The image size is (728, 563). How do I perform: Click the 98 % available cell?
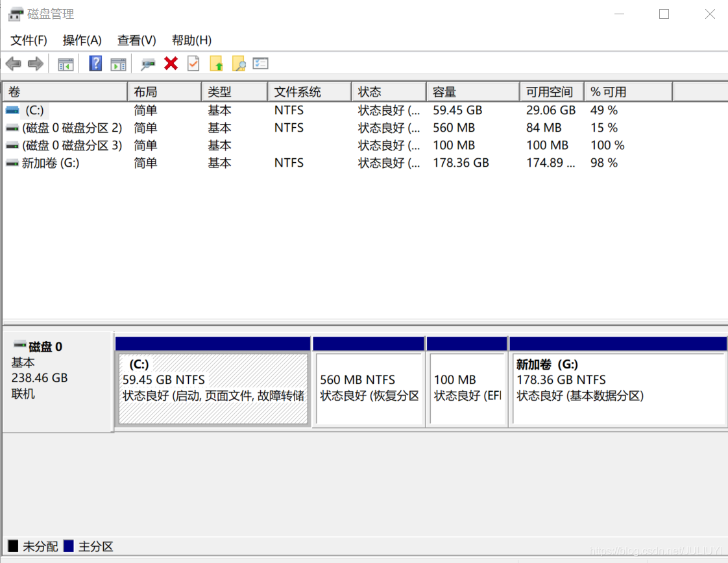pos(603,163)
